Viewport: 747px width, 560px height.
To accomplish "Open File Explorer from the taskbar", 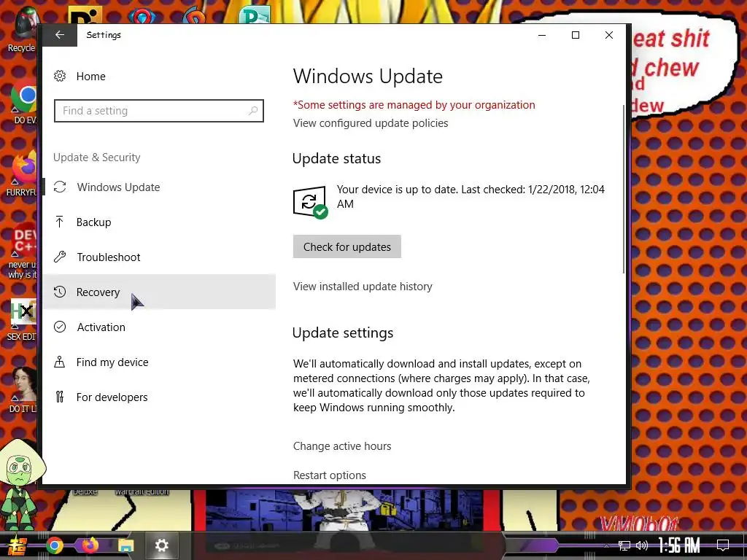I will (125, 545).
